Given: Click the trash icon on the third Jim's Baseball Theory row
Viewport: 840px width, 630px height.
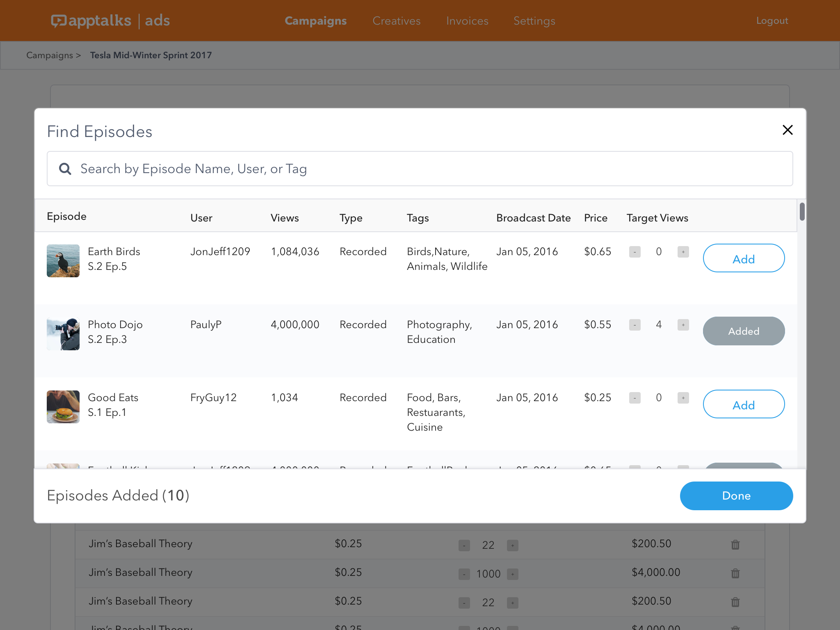Looking at the screenshot, I should pyautogui.click(x=735, y=602).
